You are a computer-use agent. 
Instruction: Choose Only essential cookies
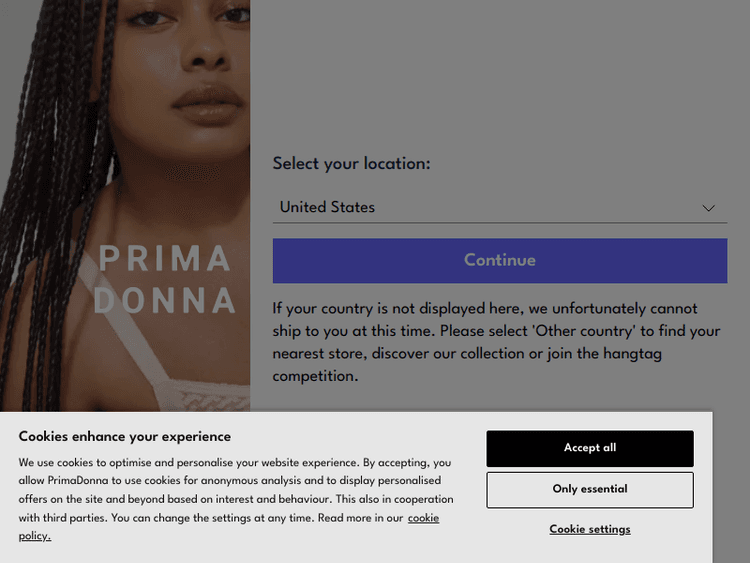pos(589,490)
